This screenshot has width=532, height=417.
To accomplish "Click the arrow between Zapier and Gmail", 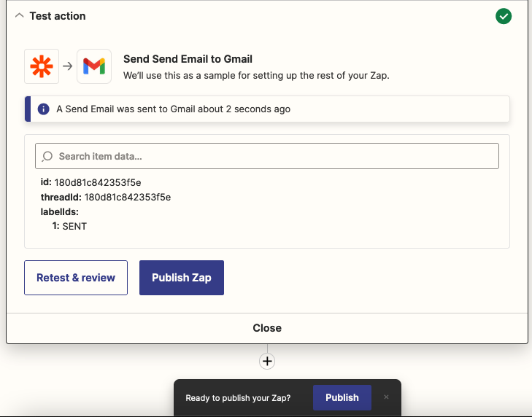I will [x=68, y=66].
